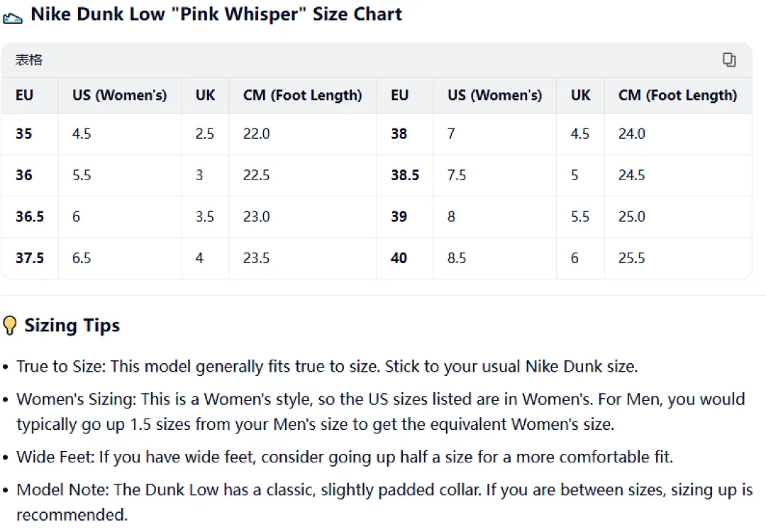Image resolution: width=766 pixels, height=532 pixels.
Task: Click the Sizing Tips heading
Action: tap(72, 326)
